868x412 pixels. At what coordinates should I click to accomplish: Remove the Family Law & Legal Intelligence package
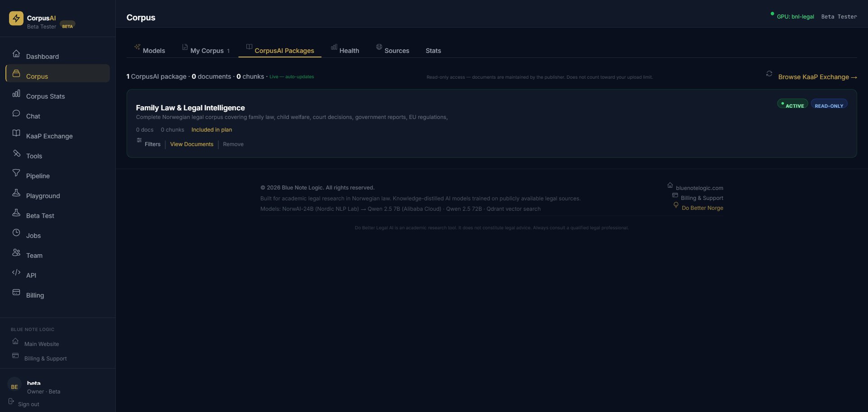coord(233,144)
